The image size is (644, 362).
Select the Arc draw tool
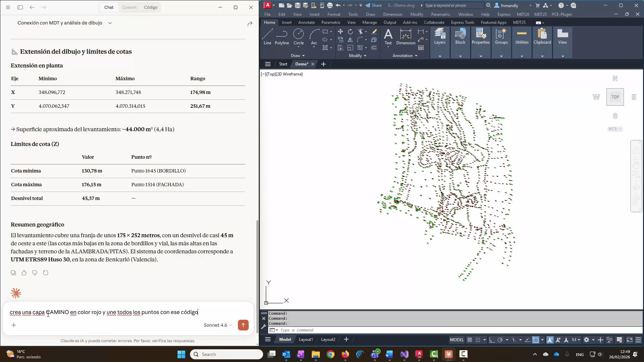314,37
